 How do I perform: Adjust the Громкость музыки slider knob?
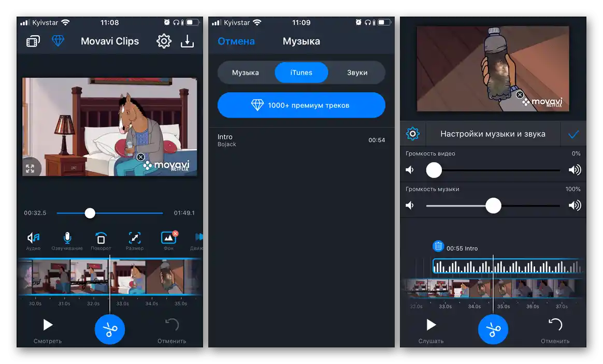point(493,206)
